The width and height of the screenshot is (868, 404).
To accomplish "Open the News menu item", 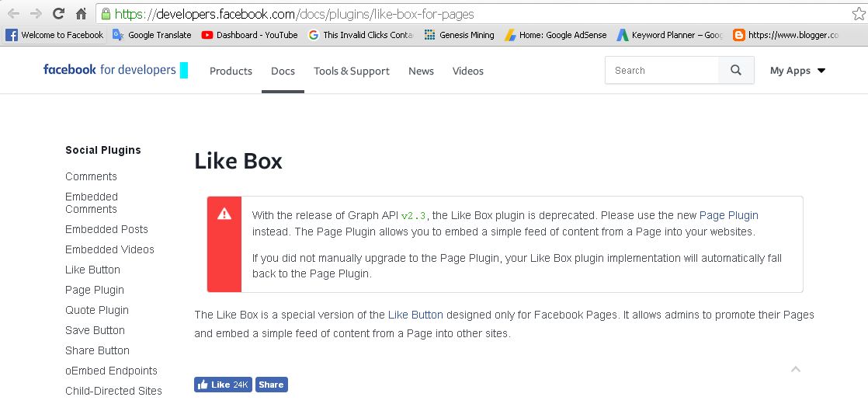I will tap(422, 71).
